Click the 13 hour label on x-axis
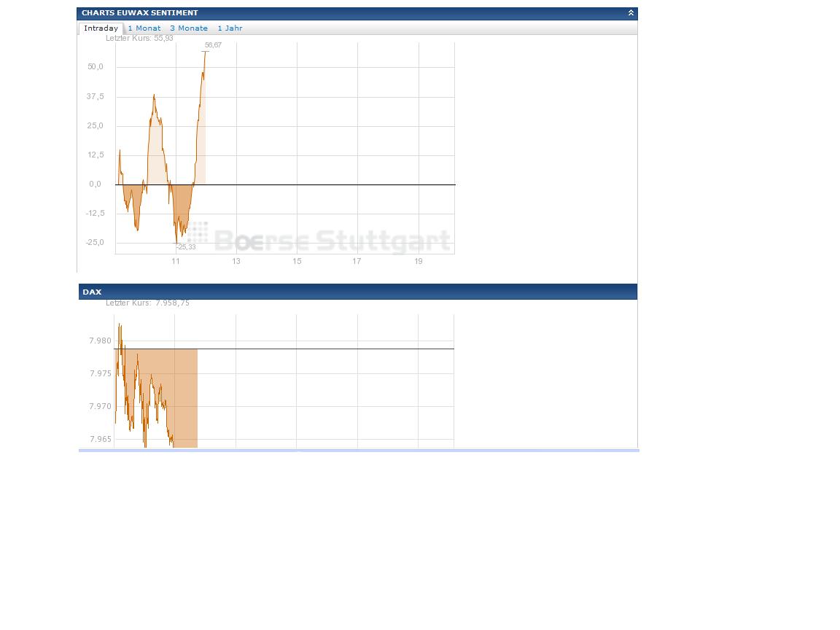The height and width of the screenshot is (630, 840). [x=236, y=262]
